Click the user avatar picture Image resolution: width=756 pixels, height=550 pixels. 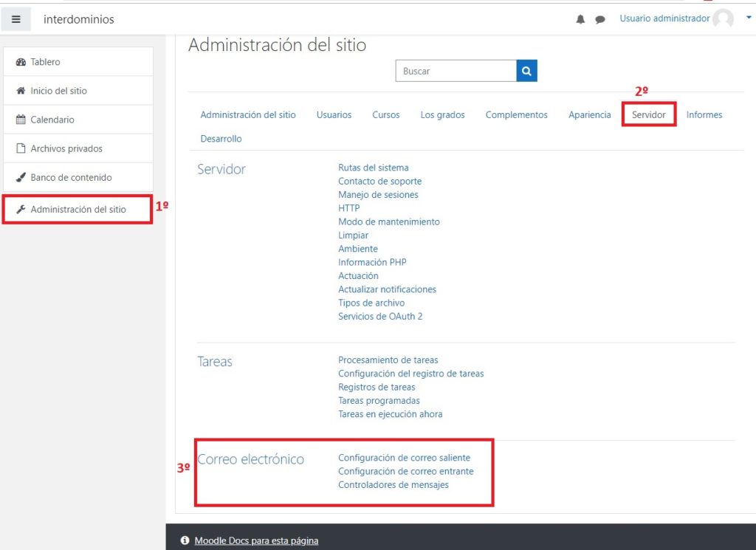coord(724,18)
